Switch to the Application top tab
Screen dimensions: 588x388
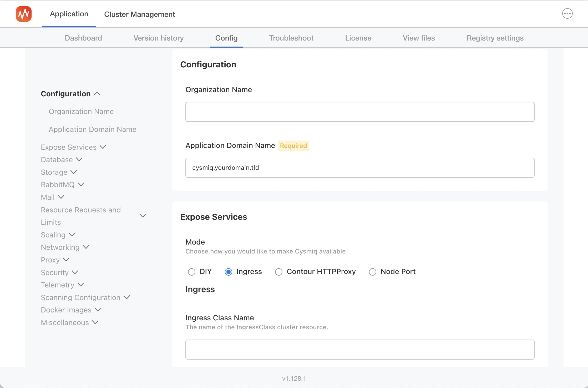pos(69,14)
